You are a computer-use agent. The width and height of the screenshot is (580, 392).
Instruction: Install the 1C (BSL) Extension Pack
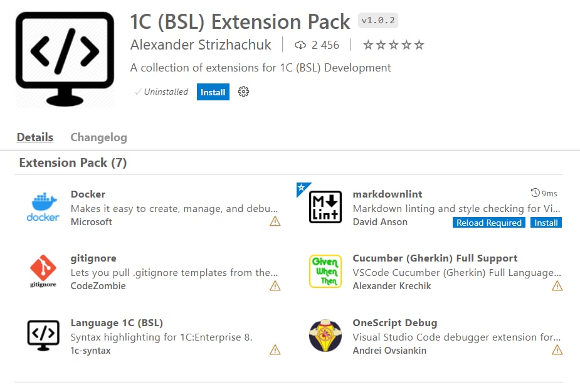coord(213,92)
